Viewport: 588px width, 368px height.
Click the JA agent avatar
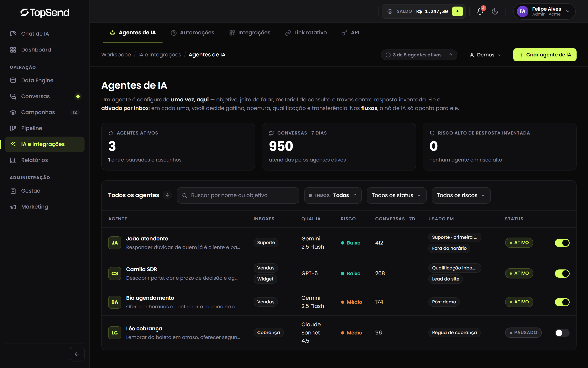pyautogui.click(x=115, y=243)
